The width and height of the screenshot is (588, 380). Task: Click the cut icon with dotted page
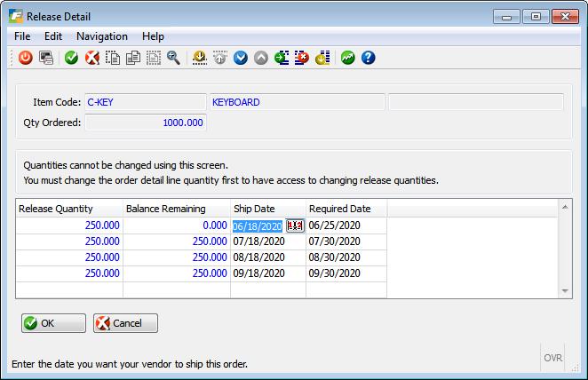pos(113,58)
